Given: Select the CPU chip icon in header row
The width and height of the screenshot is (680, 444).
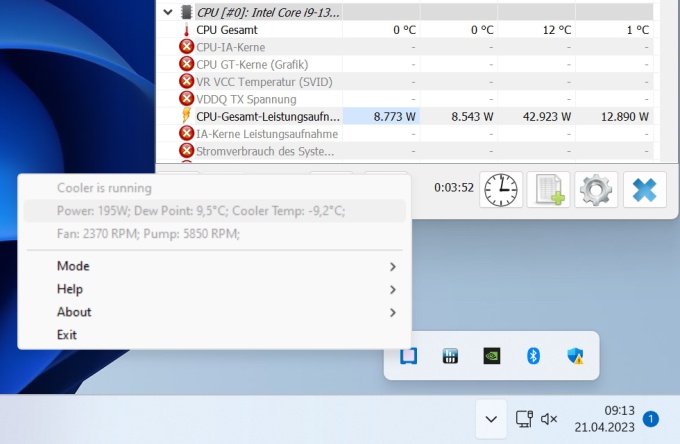Looking at the screenshot, I should coord(186,12).
